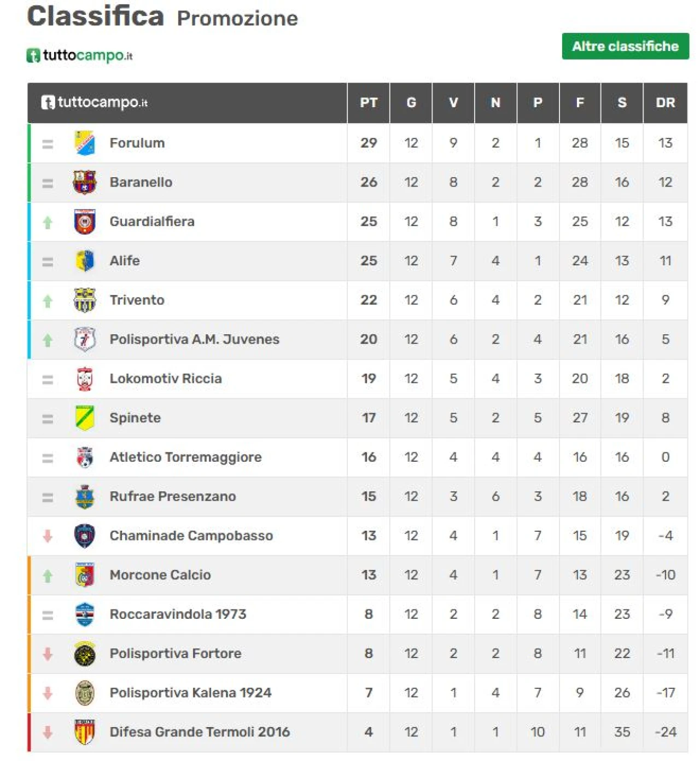Image resolution: width=700 pixels, height=761 pixels.
Task: Open the Atletico Torremaggiore team link
Action: point(185,457)
